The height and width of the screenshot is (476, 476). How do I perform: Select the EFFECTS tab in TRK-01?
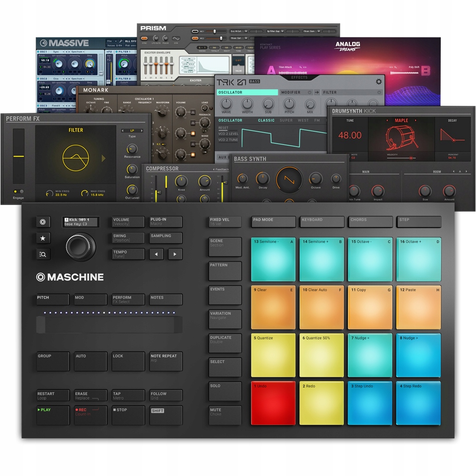(x=299, y=78)
